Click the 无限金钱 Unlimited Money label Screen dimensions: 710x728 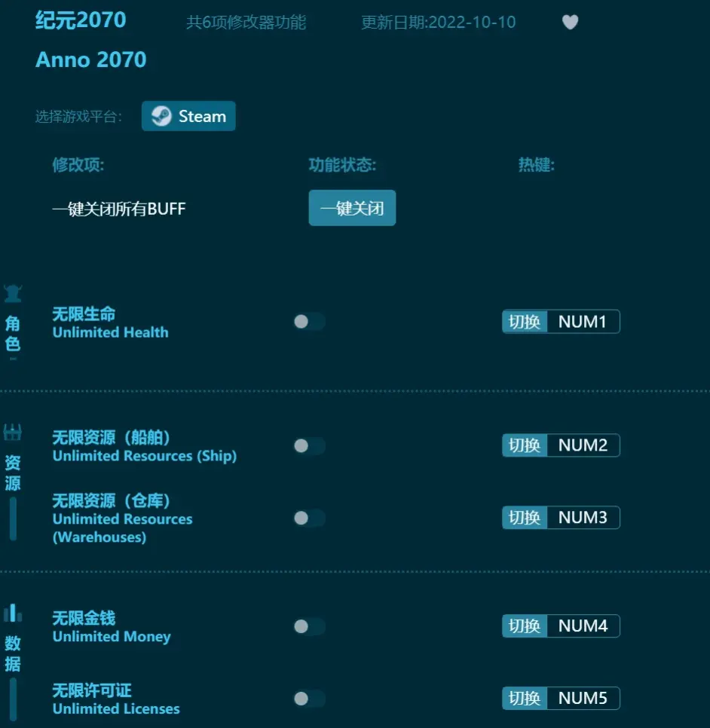(111, 627)
